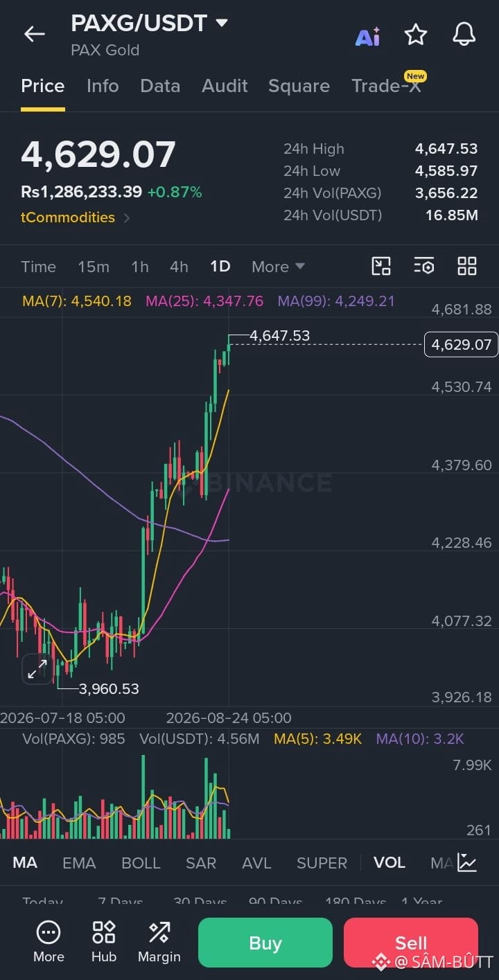The image size is (499, 980).
Task: Click the Rs1,286,233.39 converted price
Action: pyautogui.click(x=82, y=192)
